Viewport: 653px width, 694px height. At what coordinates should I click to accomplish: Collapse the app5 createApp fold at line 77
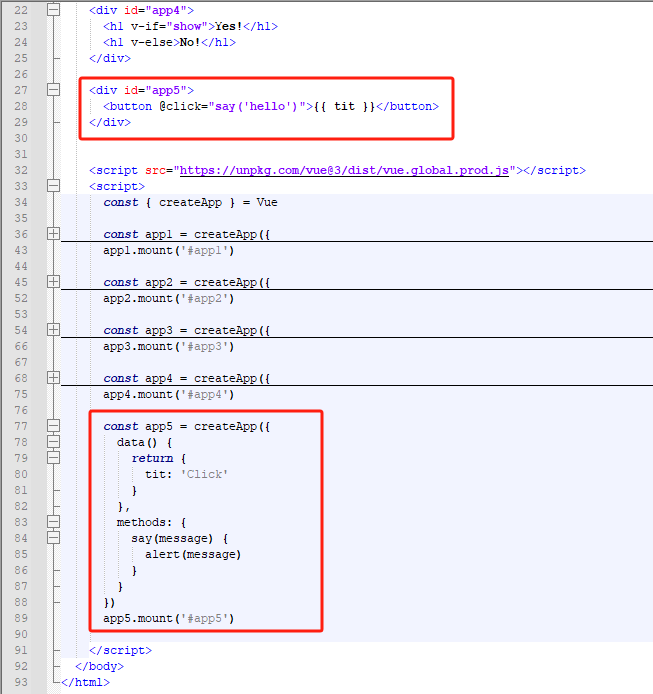[54, 426]
